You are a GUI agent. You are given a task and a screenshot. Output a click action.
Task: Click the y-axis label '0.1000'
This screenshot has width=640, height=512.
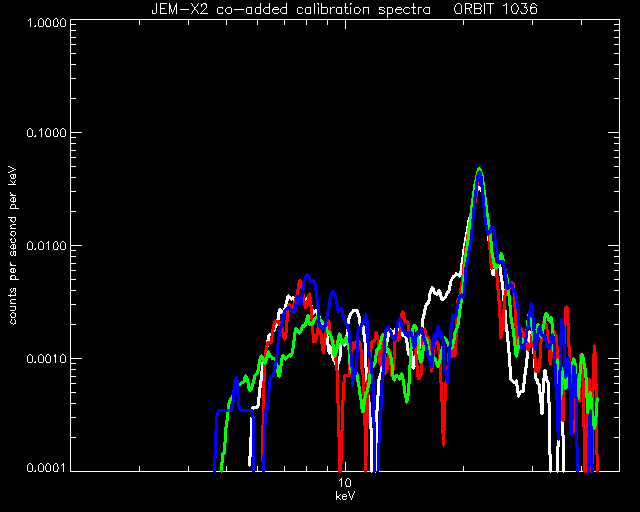point(46,133)
